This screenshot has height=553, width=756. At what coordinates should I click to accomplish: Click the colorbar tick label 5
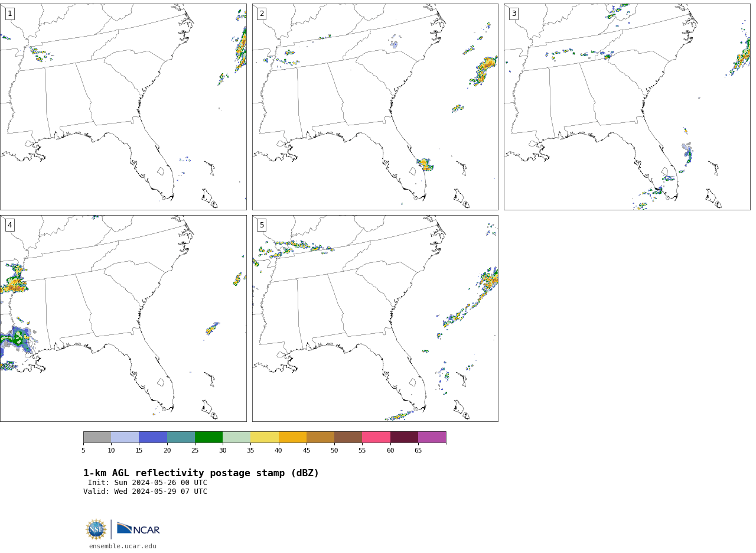tap(83, 451)
